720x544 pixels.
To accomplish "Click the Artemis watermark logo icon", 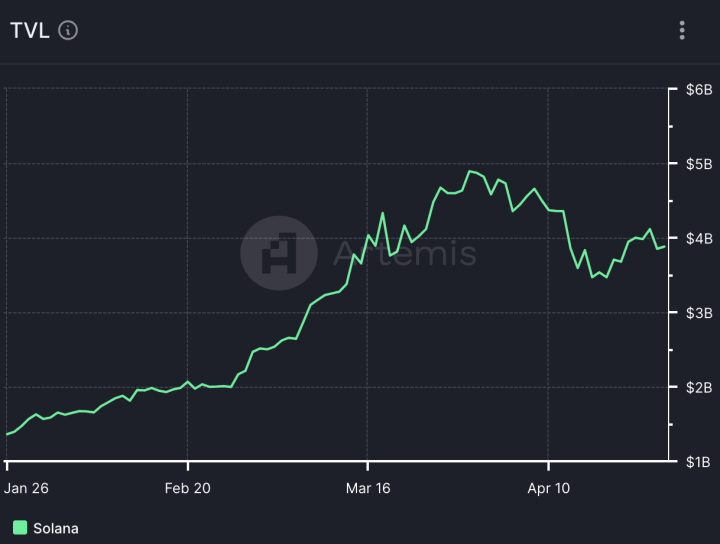I will tap(279, 253).
